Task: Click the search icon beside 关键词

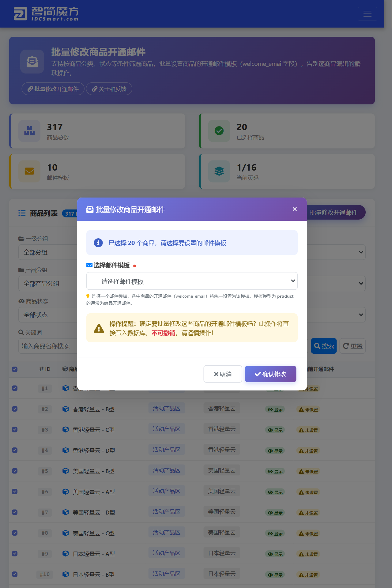Action: click(21, 332)
